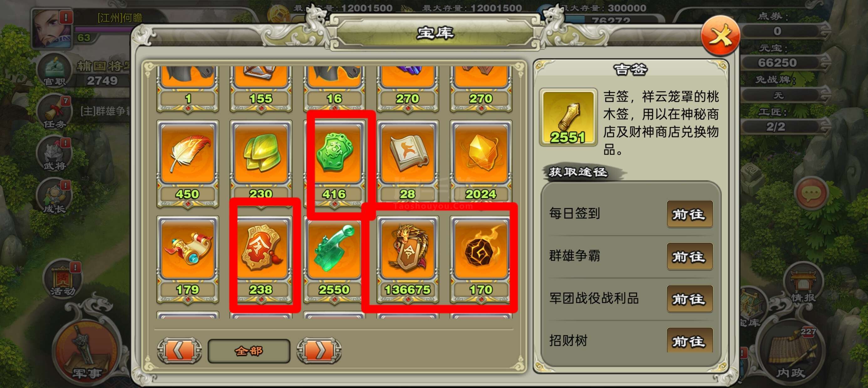
Task: Select the jade key item 2550
Action: 334,259
